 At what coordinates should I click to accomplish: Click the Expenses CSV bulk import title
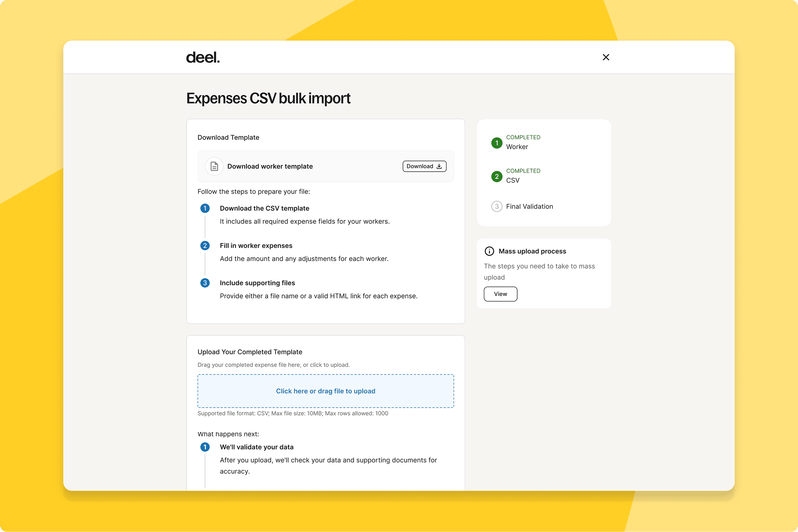pyautogui.click(x=268, y=98)
